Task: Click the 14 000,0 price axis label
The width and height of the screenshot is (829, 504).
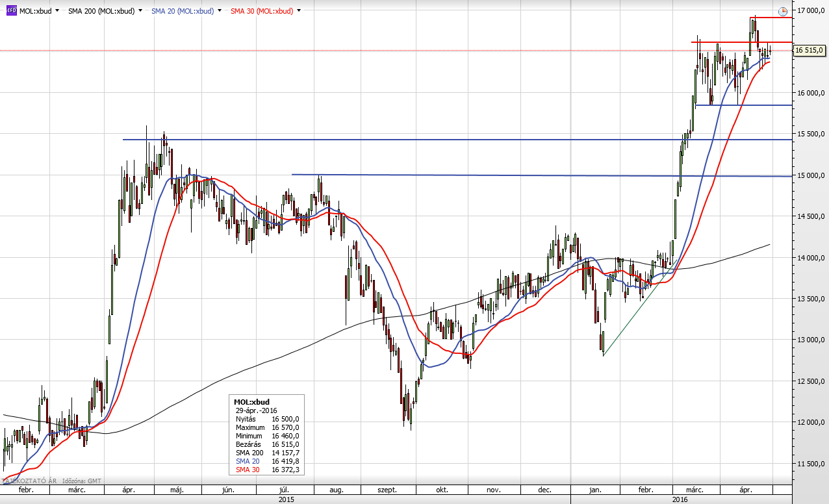Action: point(811,258)
